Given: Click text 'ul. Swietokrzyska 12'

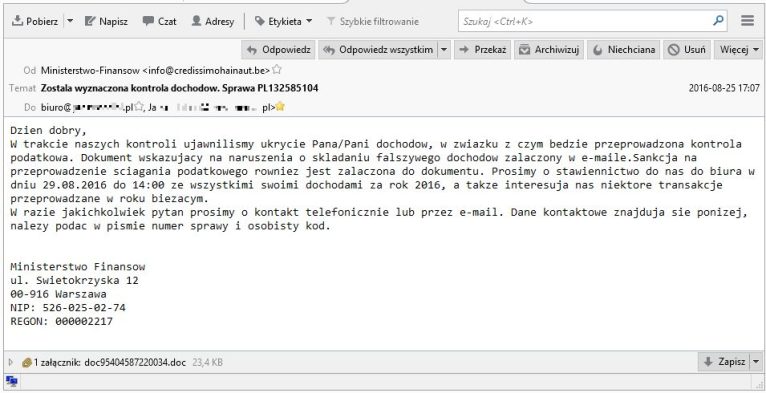Looking at the screenshot, I should point(74,281).
